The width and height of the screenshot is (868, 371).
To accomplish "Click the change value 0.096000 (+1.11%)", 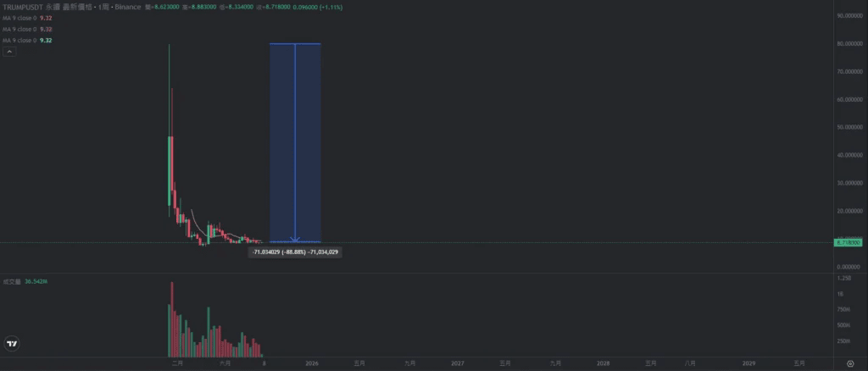I will (x=318, y=7).
